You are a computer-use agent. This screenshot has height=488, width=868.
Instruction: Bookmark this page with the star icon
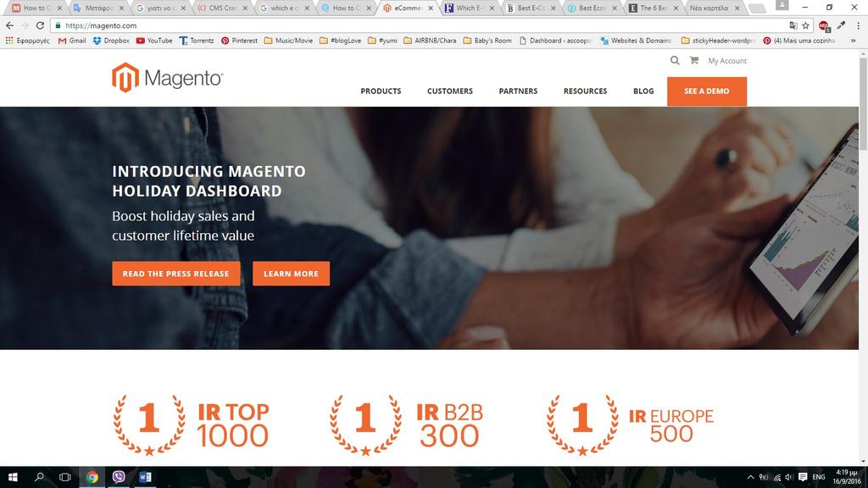click(x=805, y=25)
